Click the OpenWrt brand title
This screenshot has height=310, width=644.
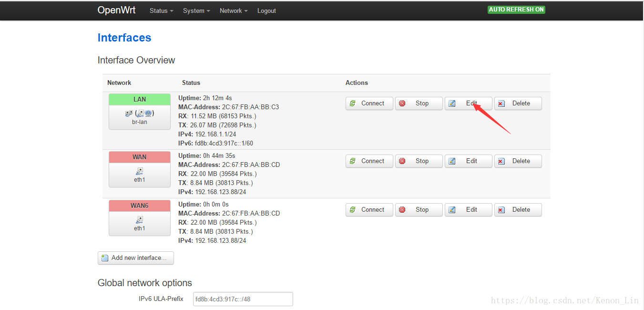[x=116, y=10]
